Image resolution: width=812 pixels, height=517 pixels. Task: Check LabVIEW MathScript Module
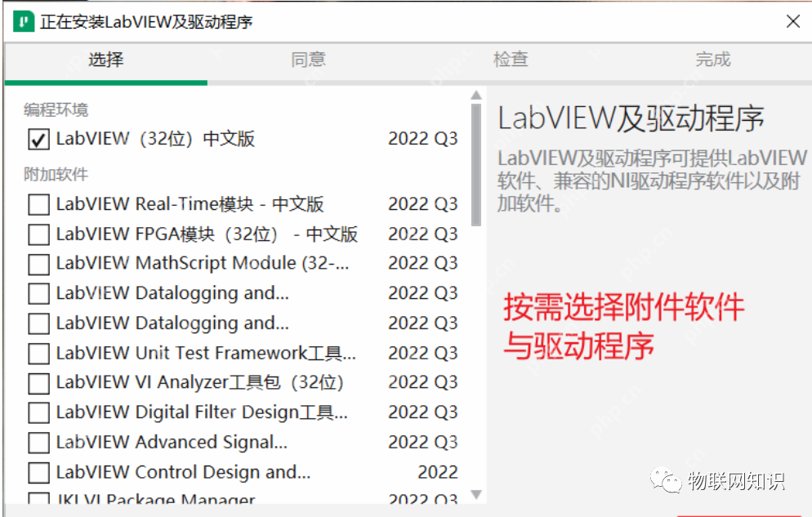[38, 263]
